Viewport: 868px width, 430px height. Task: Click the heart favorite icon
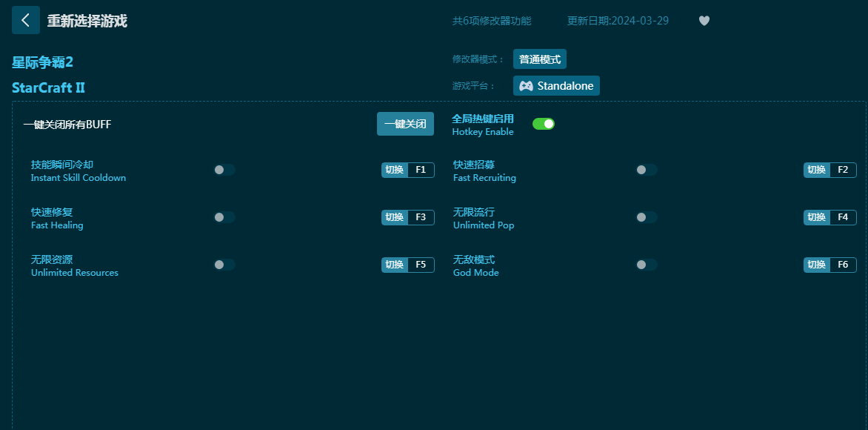pyautogui.click(x=704, y=21)
